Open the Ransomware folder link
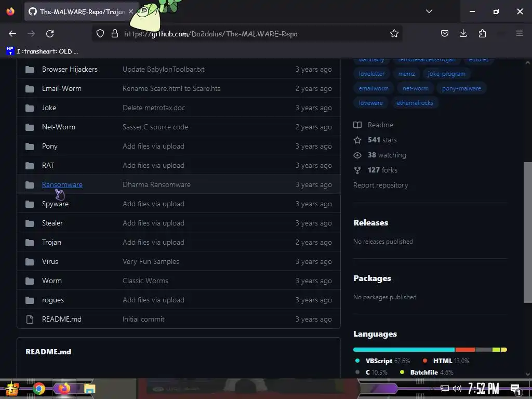Image resolution: width=532 pixels, height=399 pixels. pyautogui.click(x=62, y=184)
